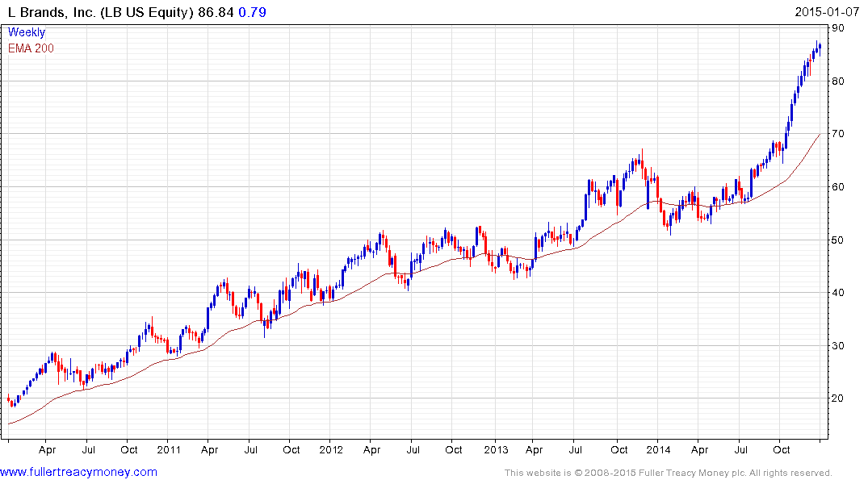The width and height of the screenshot is (868, 484).
Task: Click the final Oct label on time axis
Action: [781, 449]
